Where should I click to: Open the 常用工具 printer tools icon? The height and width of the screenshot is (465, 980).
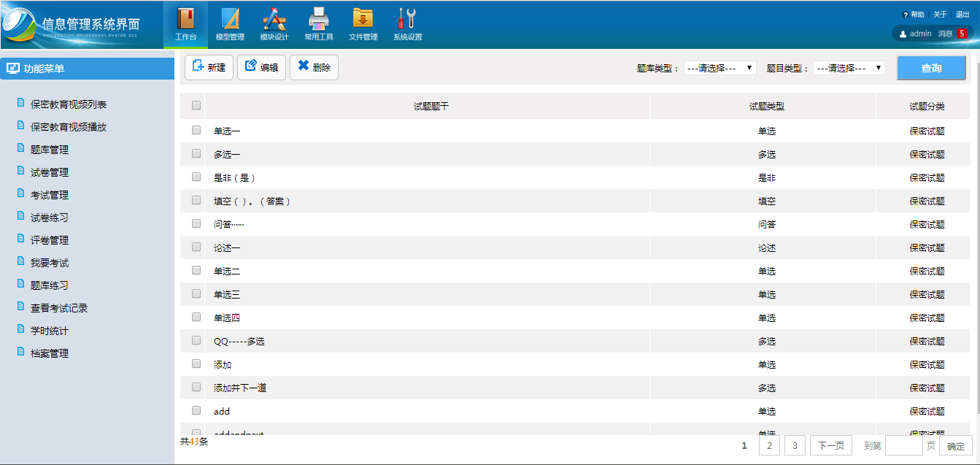click(319, 19)
